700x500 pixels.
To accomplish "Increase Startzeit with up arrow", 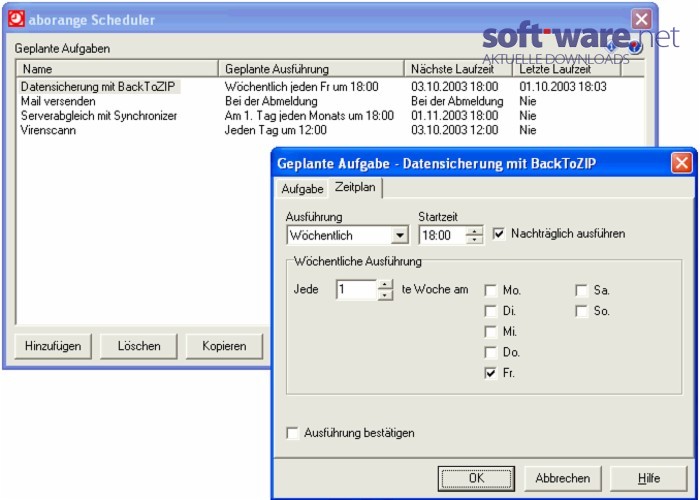I will pos(474,231).
